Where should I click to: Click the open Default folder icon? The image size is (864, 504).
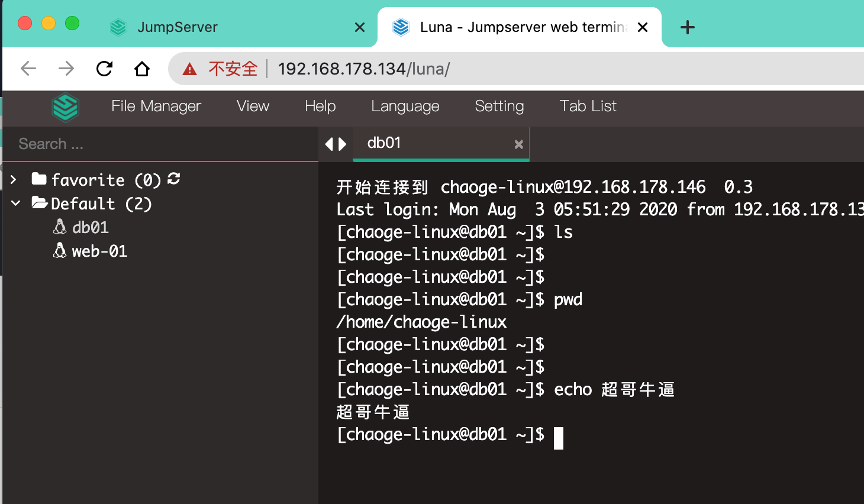tap(40, 203)
